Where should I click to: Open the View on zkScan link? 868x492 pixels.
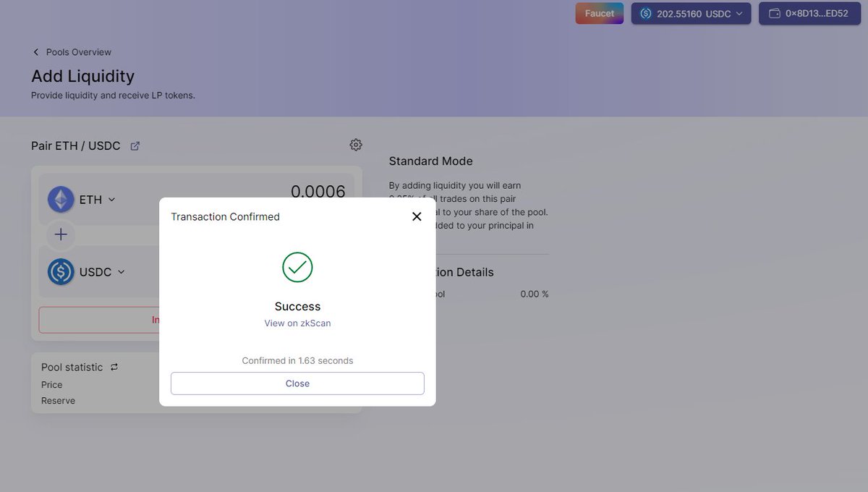297,323
